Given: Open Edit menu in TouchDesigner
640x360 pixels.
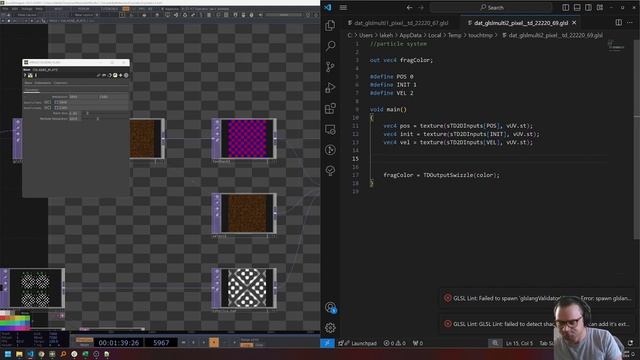Looking at the screenshot, I should (15, 9).
